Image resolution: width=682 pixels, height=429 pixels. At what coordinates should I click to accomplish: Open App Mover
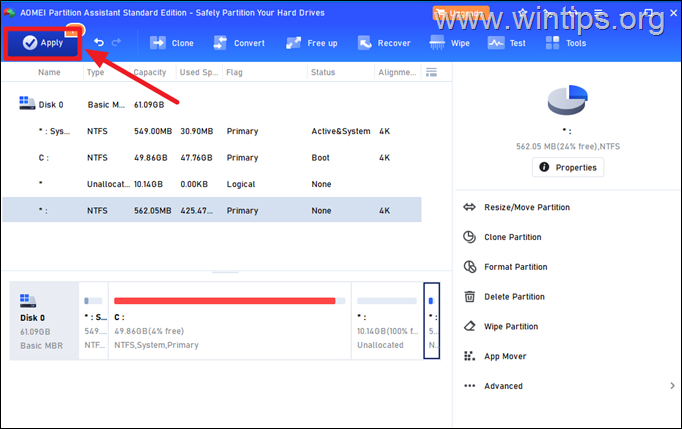[505, 356]
